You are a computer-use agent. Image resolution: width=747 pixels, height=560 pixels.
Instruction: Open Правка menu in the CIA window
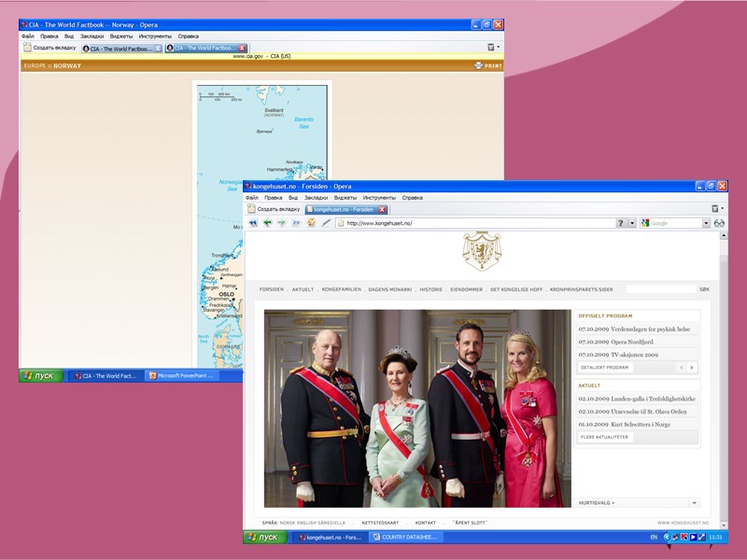click(49, 36)
